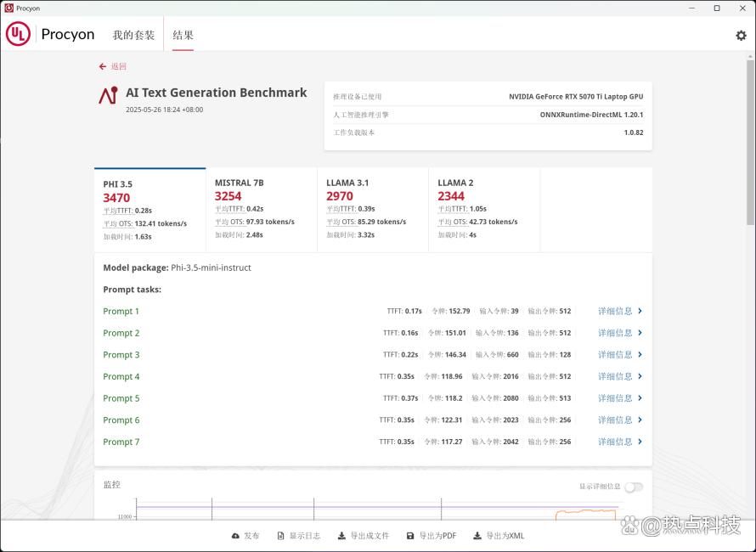
Task: Open 详细信息 link for Prompt 4
Action: (615, 376)
